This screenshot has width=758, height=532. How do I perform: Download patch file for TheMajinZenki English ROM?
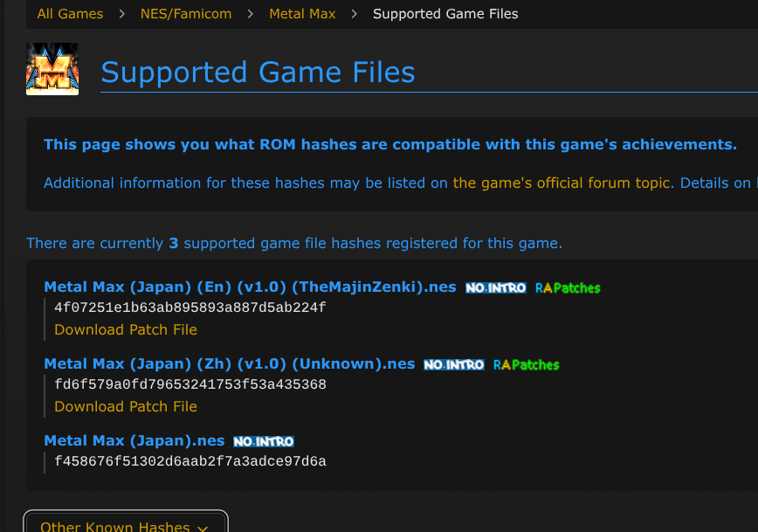click(x=126, y=330)
